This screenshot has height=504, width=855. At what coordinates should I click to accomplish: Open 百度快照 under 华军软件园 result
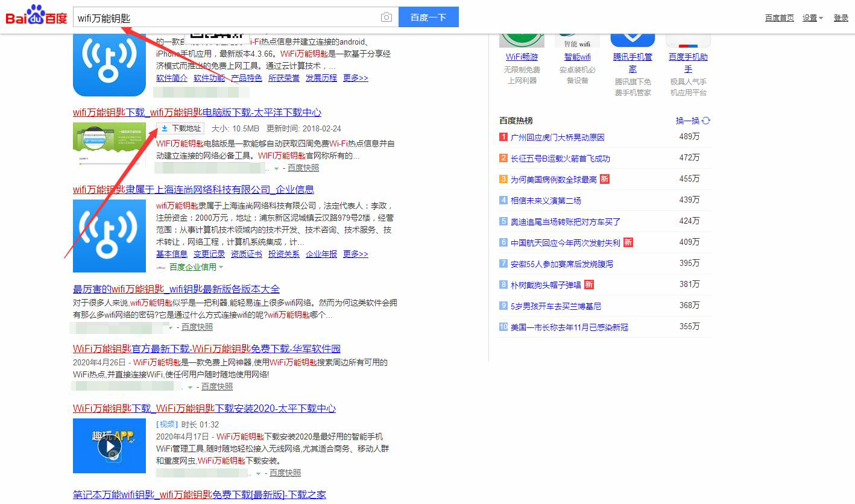pos(217,386)
